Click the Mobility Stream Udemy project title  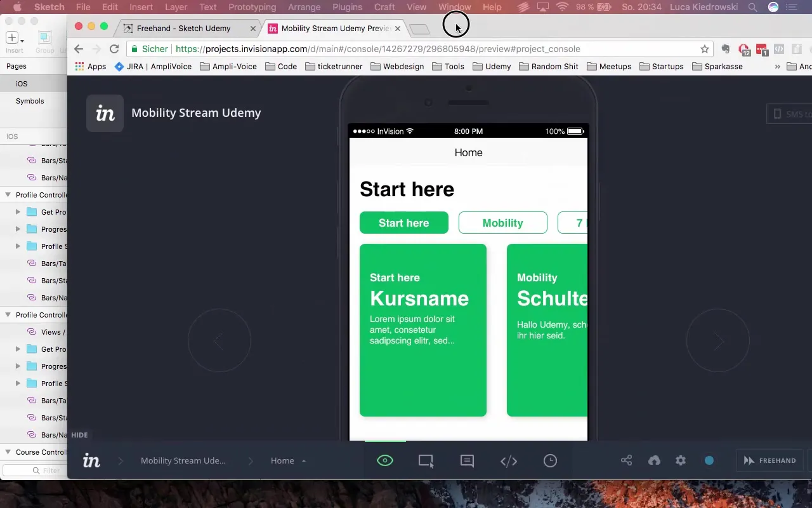196,113
